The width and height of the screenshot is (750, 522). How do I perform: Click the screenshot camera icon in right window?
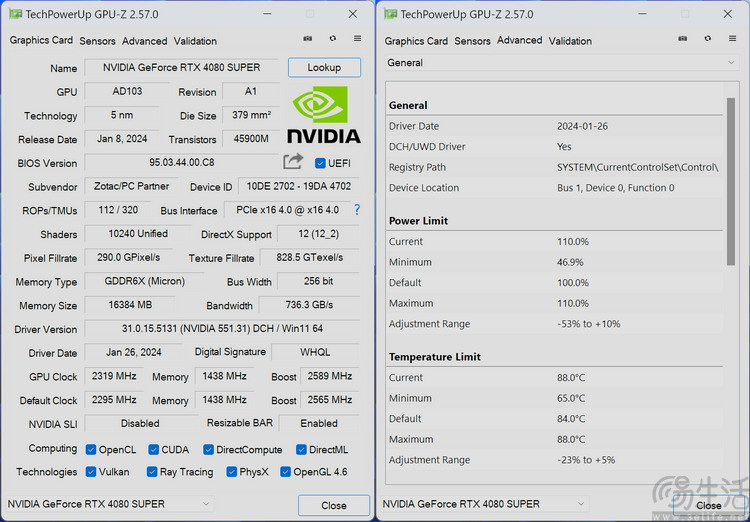[x=683, y=39]
